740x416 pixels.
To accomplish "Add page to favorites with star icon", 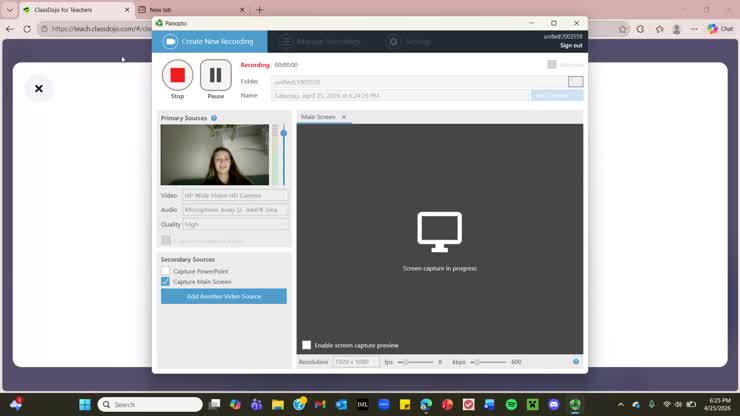I will coord(622,29).
